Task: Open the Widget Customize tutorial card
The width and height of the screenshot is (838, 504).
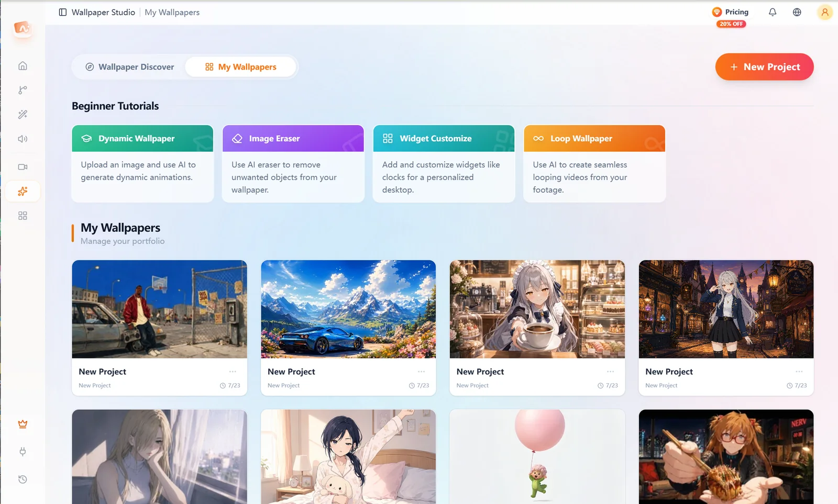Action: pos(444,163)
